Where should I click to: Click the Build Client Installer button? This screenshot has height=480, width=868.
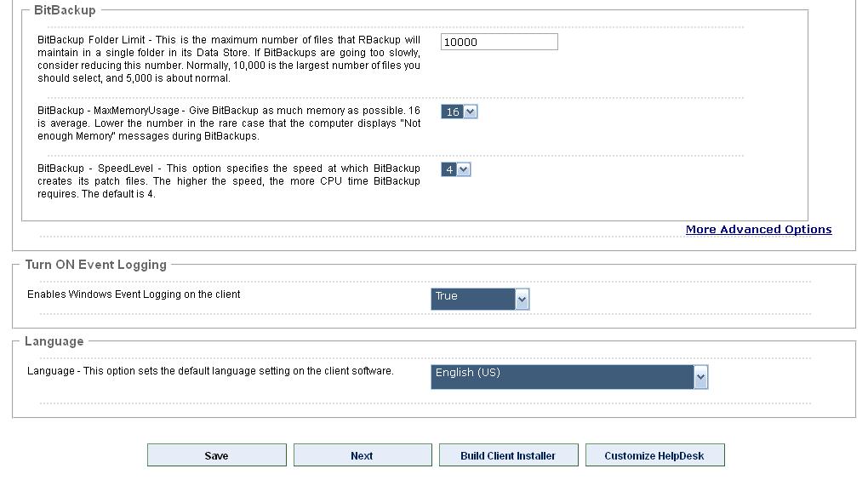coord(508,455)
